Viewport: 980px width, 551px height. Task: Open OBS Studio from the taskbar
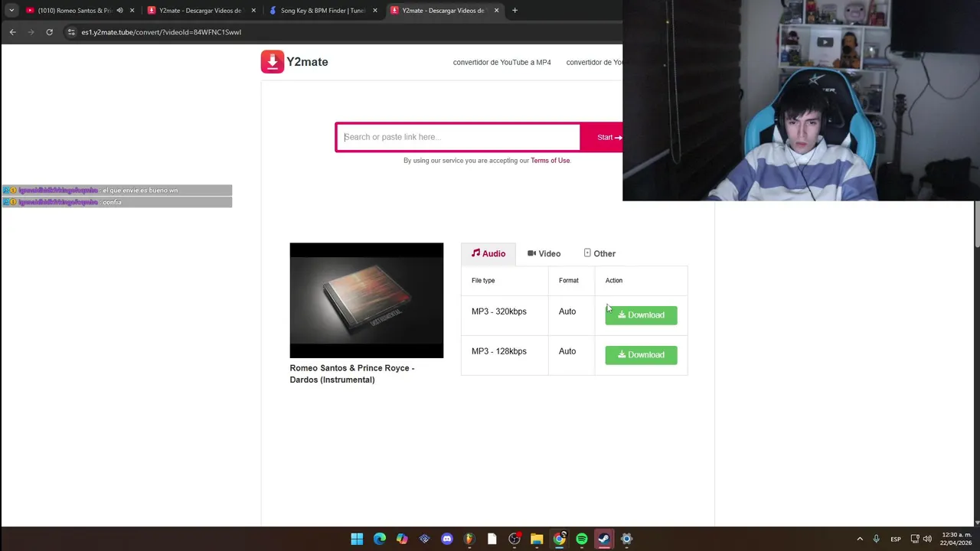pyautogui.click(x=514, y=539)
